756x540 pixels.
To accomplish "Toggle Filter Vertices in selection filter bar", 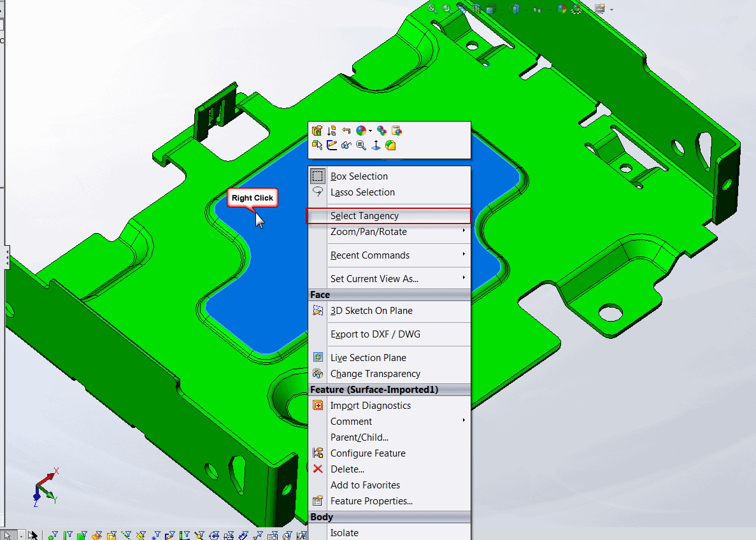I will (x=53, y=535).
